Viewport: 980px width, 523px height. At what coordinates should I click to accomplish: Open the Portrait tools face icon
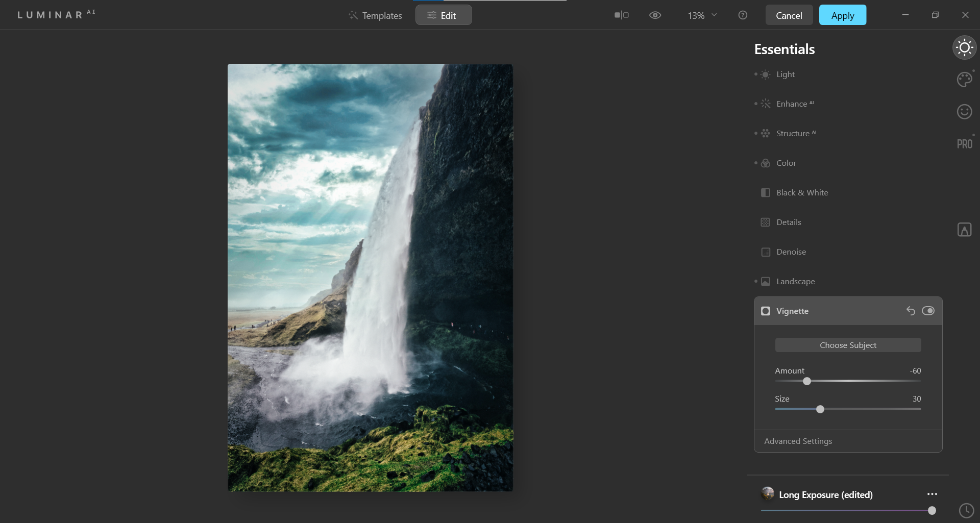click(x=964, y=112)
